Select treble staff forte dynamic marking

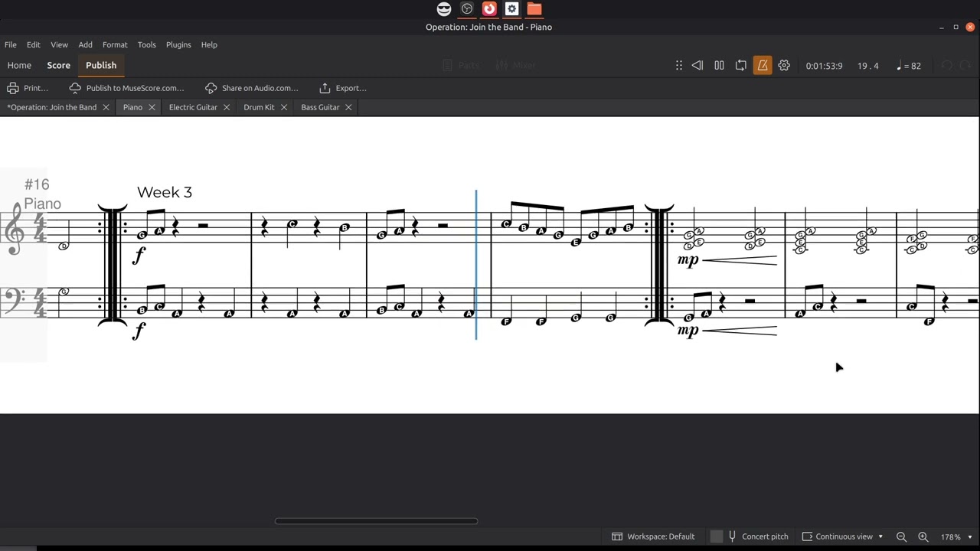click(x=139, y=256)
